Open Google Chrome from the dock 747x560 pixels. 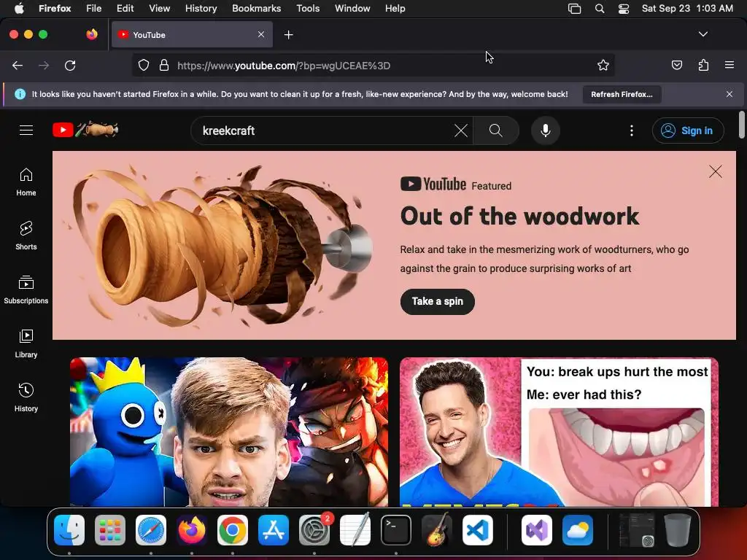[x=233, y=530]
